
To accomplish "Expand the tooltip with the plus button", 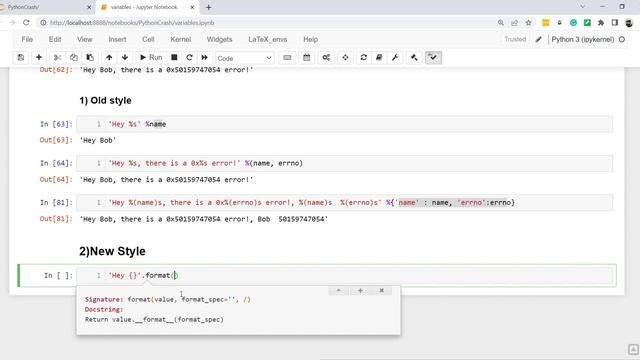I will pyautogui.click(x=360, y=291).
